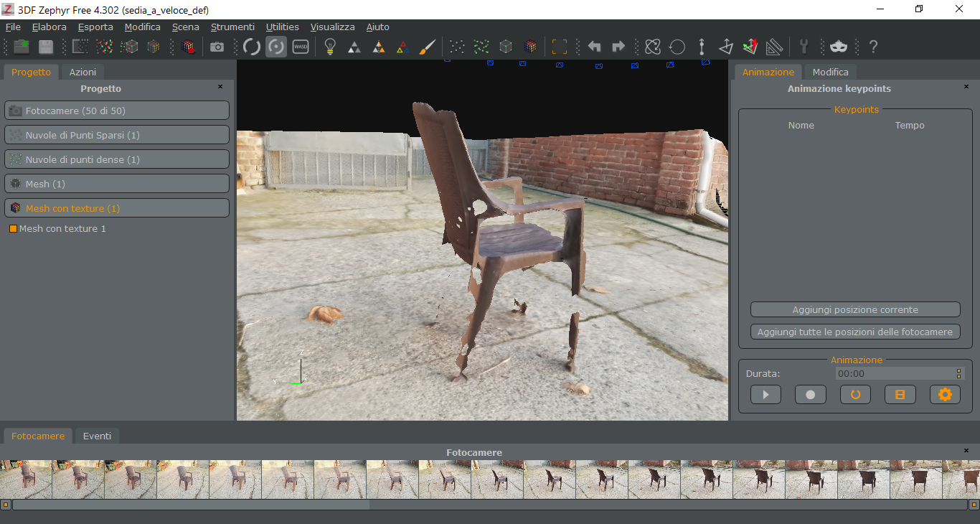Switch to the Modifica panel tab

coord(830,72)
